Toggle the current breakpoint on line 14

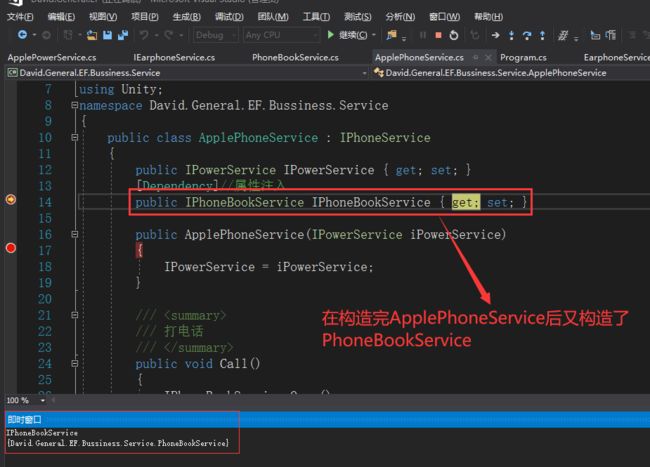point(11,199)
